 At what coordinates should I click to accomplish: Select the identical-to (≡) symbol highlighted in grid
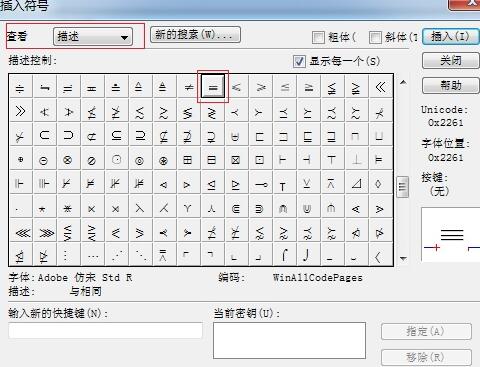pos(213,87)
